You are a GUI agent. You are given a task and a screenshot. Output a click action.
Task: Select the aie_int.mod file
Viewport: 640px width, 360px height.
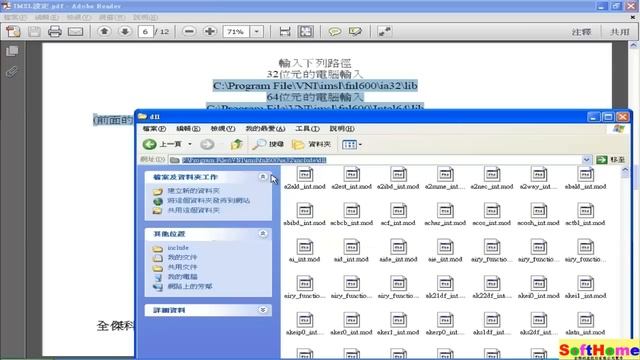445,251
